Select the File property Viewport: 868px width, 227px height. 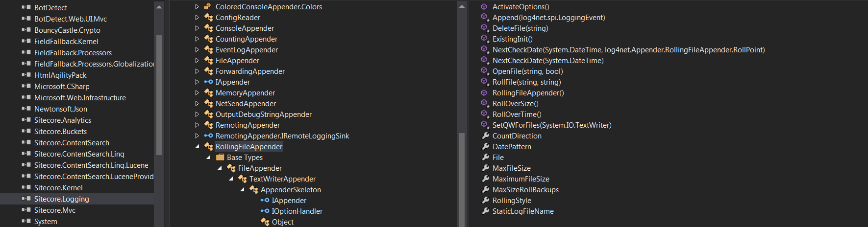point(498,158)
